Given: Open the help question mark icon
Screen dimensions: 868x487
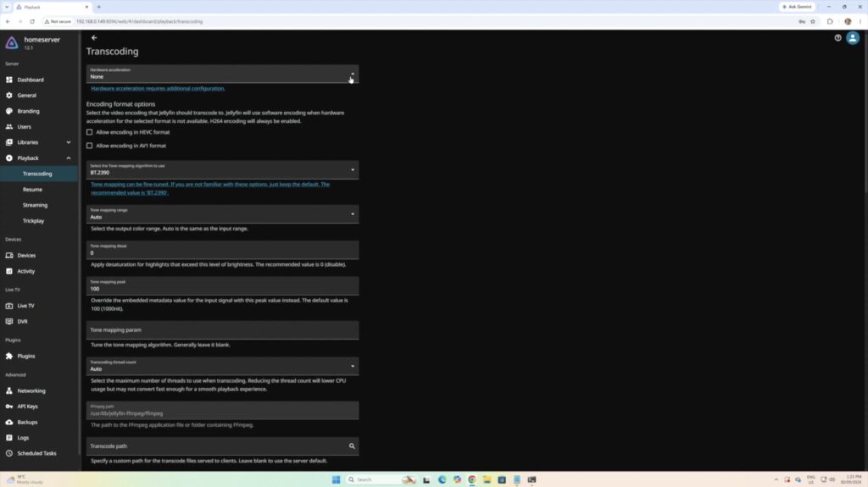Looking at the screenshot, I should click(x=837, y=38).
